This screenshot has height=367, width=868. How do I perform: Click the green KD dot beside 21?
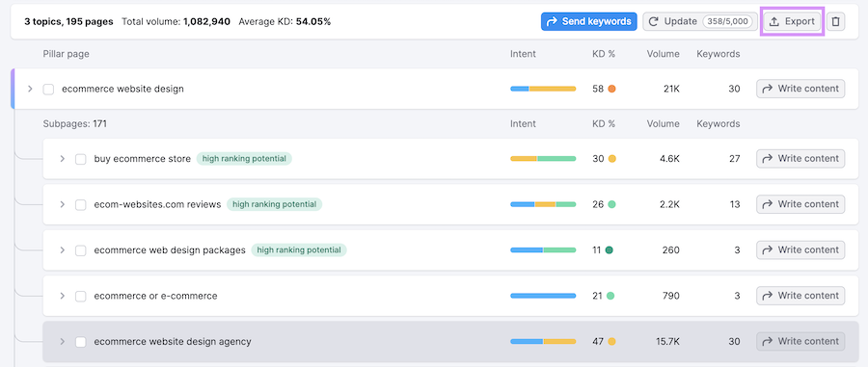coord(610,296)
